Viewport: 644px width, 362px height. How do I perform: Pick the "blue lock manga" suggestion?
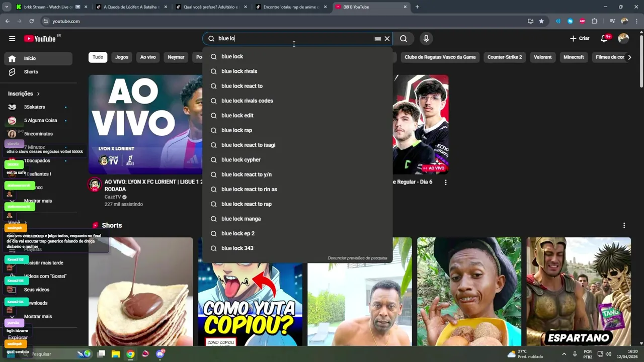coord(297,219)
